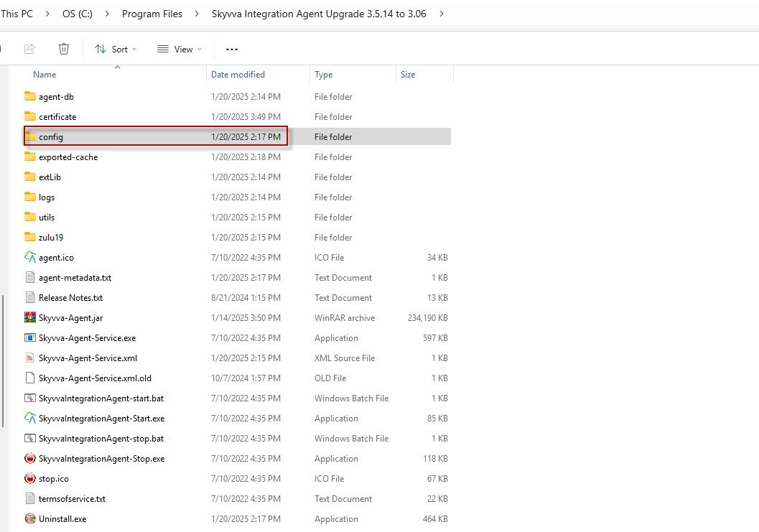Select the stop.ico file icon
This screenshot has height=532, width=759.
pos(30,479)
